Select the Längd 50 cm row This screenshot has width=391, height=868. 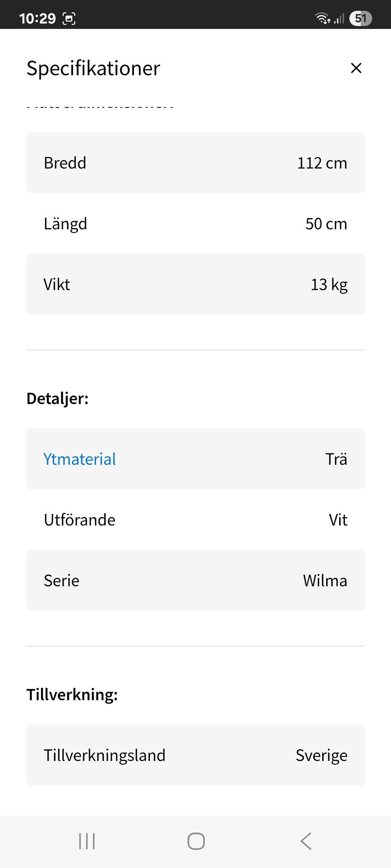pos(195,224)
